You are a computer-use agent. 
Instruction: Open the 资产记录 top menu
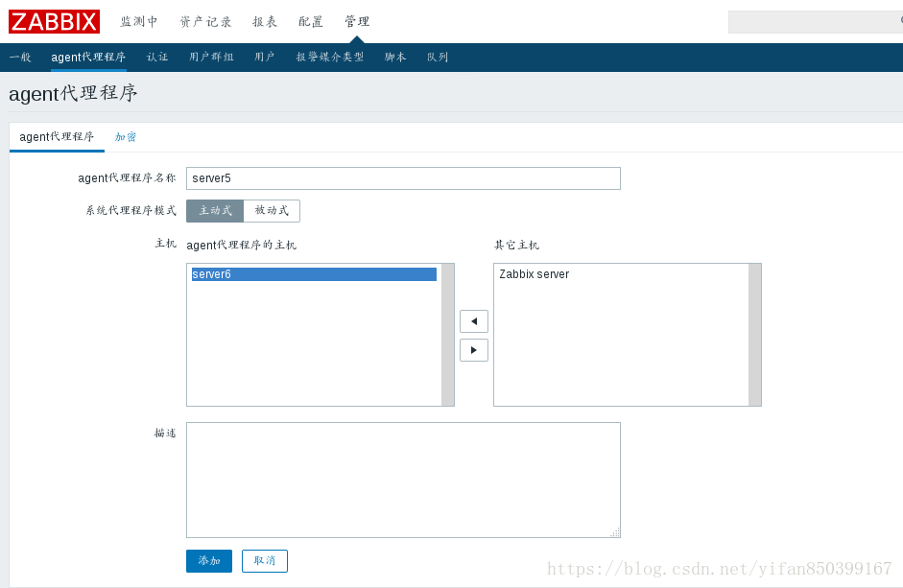coord(205,22)
